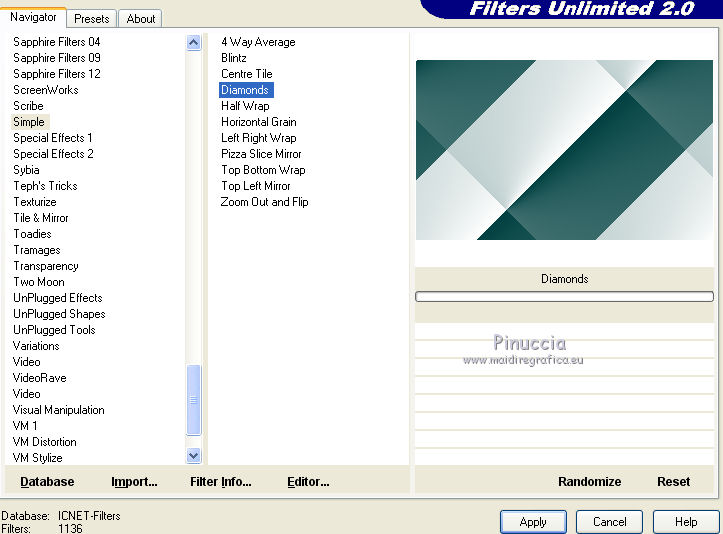
Task: Select Teph's Tricks category
Action: tap(45, 186)
